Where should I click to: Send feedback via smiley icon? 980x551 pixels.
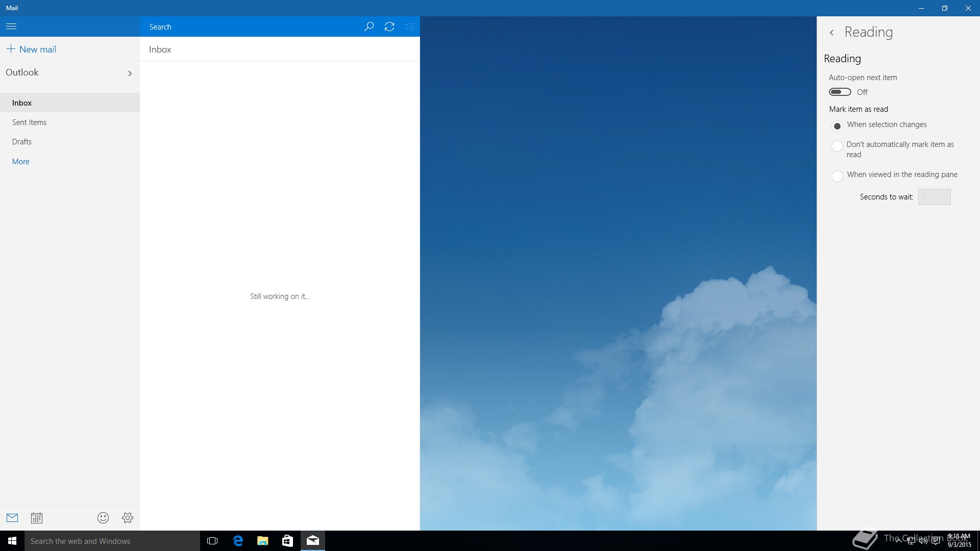tap(103, 518)
